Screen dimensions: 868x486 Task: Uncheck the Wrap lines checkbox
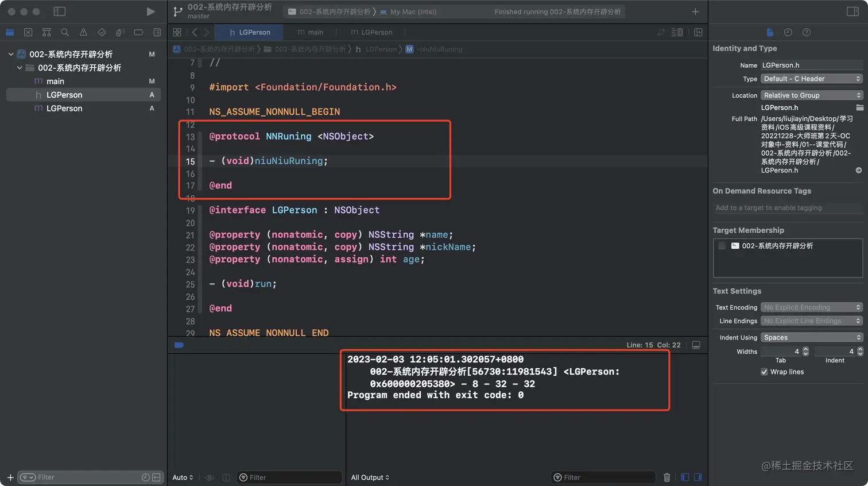point(764,372)
